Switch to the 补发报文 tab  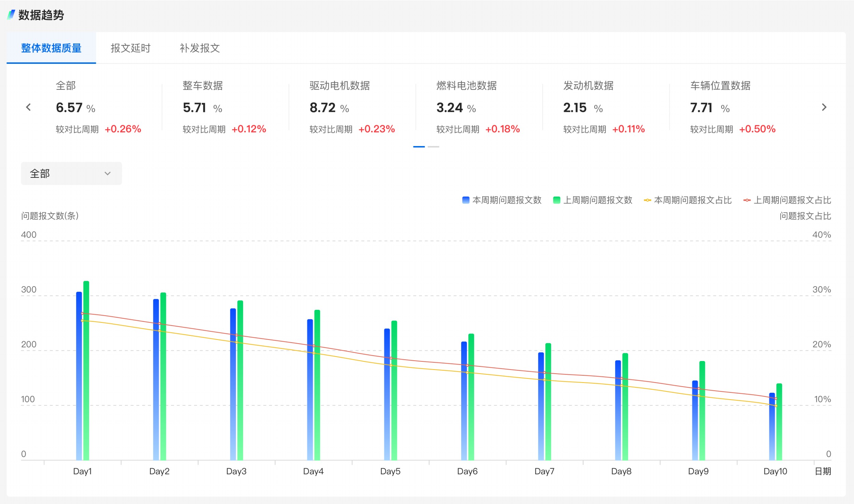coord(200,48)
